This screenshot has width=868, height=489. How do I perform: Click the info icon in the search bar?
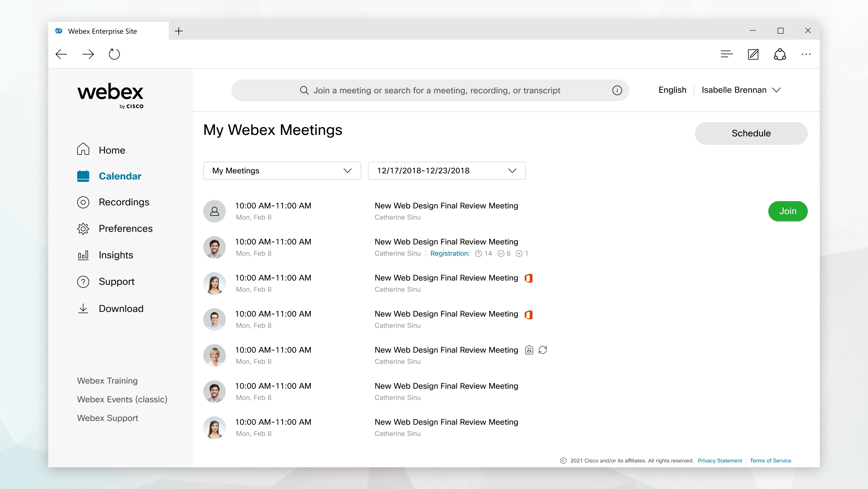pos(617,90)
